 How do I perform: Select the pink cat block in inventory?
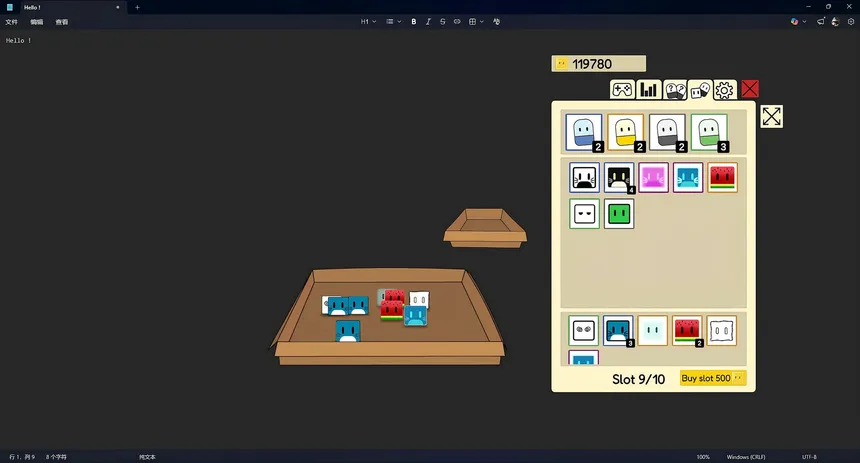point(653,178)
